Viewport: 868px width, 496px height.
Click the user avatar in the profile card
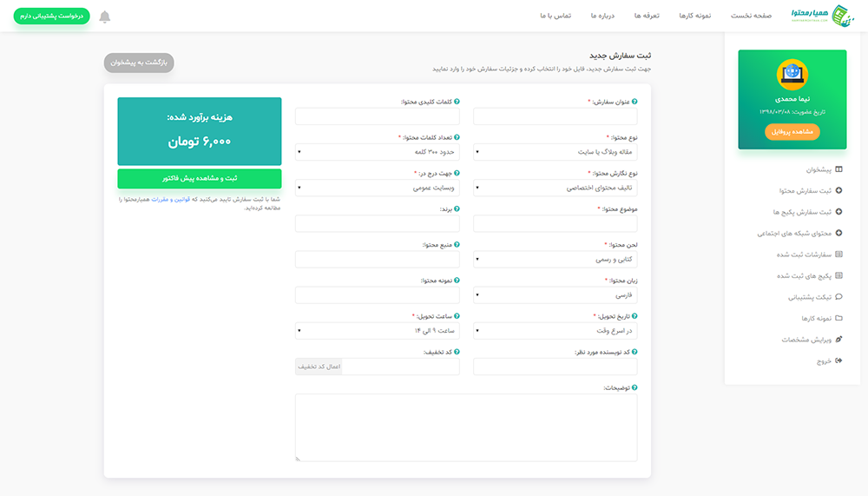click(792, 74)
